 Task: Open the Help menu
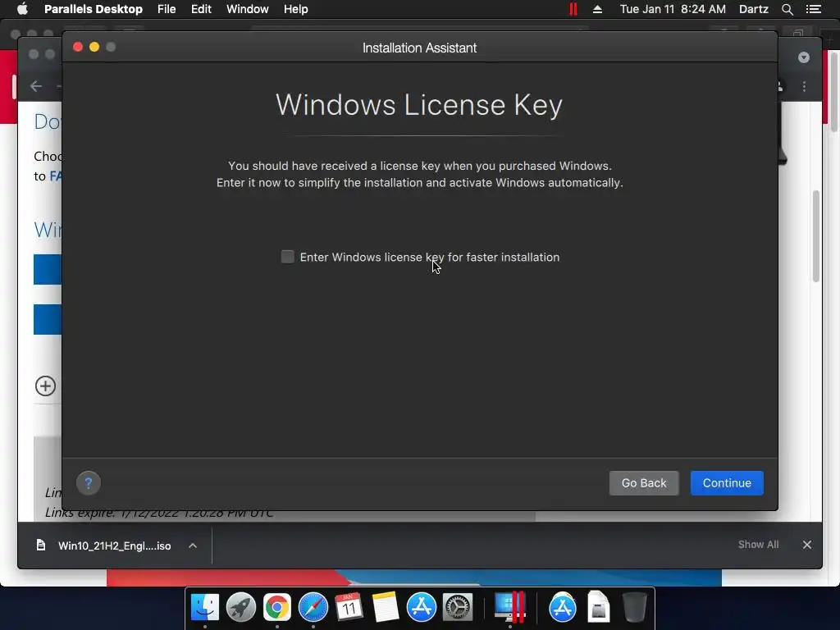point(295,9)
